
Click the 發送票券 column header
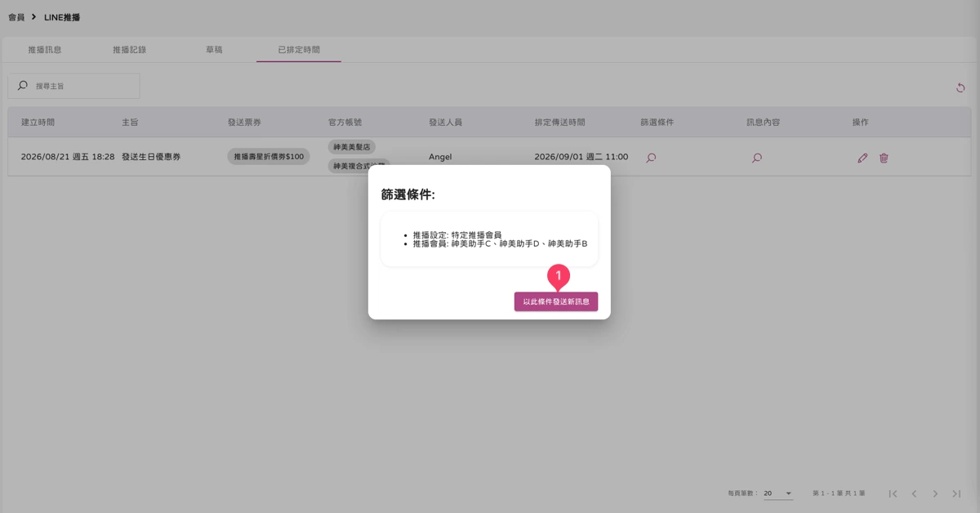(x=244, y=123)
